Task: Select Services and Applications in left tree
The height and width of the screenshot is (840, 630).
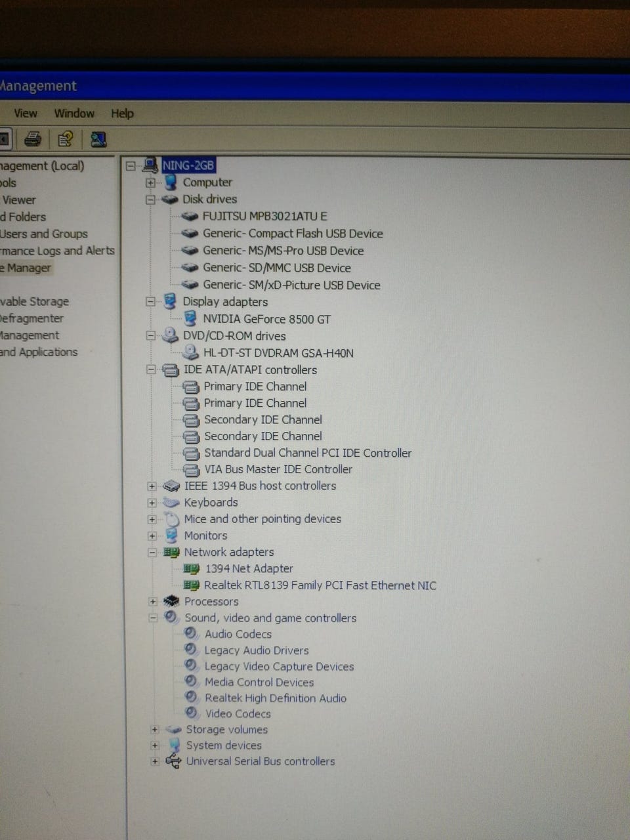Action: (x=39, y=352)
